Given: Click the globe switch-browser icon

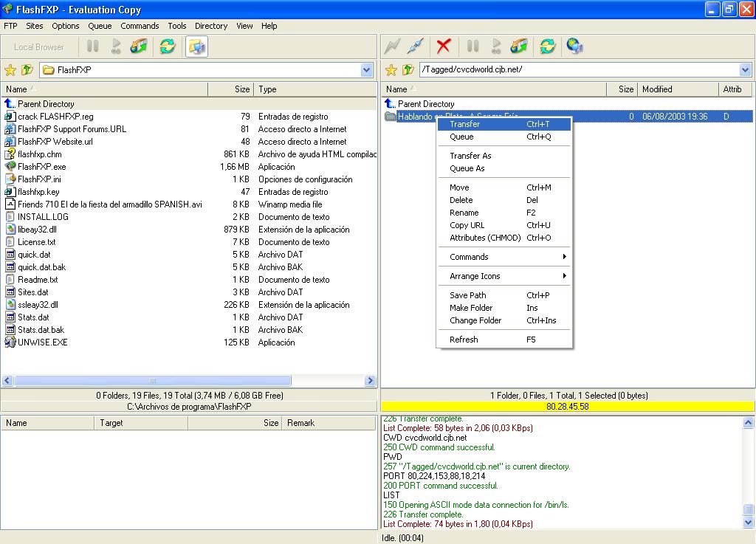Looking at the screenshot, I should pos(574,47).
